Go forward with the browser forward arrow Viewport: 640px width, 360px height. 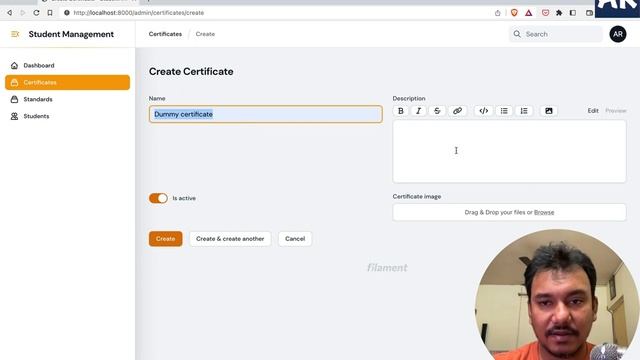pos(23,13)
